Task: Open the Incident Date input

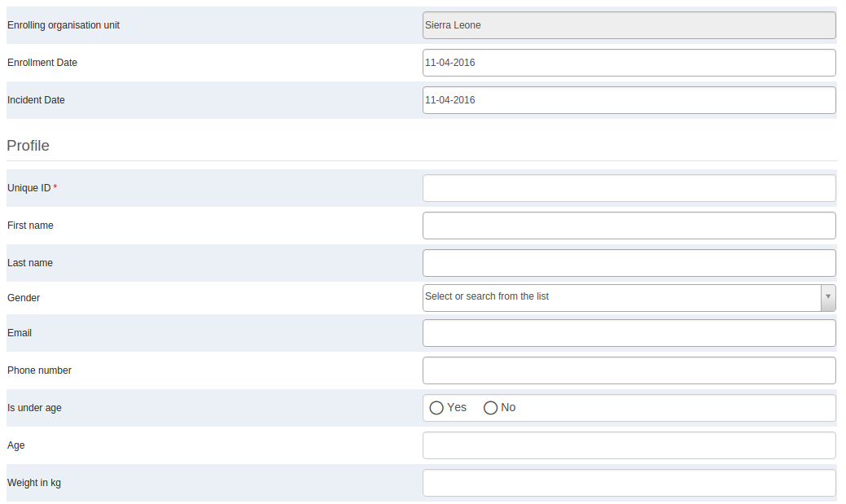Action: click(629, 100)
